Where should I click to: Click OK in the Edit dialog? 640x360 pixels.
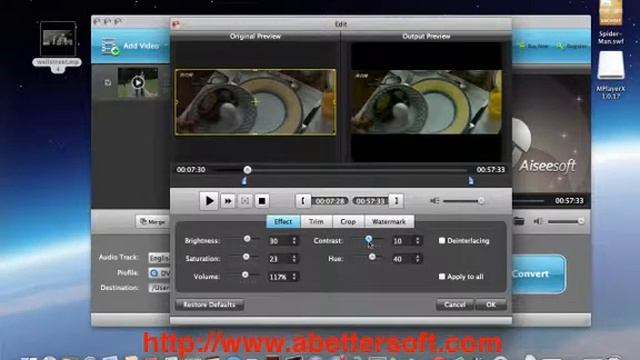point(491,305)
